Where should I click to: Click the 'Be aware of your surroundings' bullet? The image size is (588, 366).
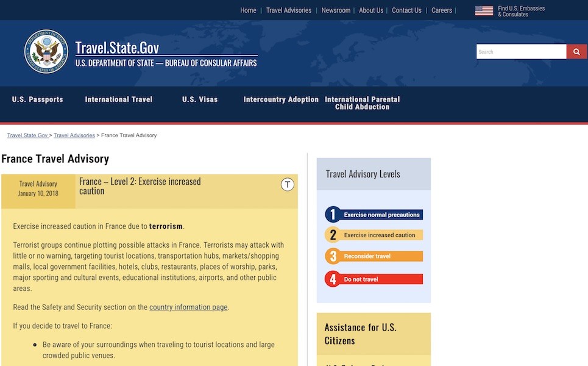click(x=158, y=350)
